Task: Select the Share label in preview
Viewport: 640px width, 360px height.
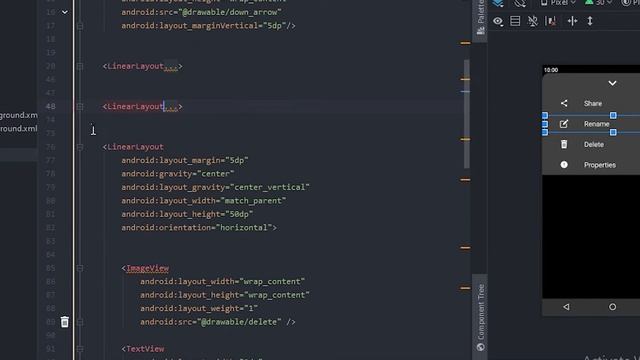Action: [x=593, y=104]
